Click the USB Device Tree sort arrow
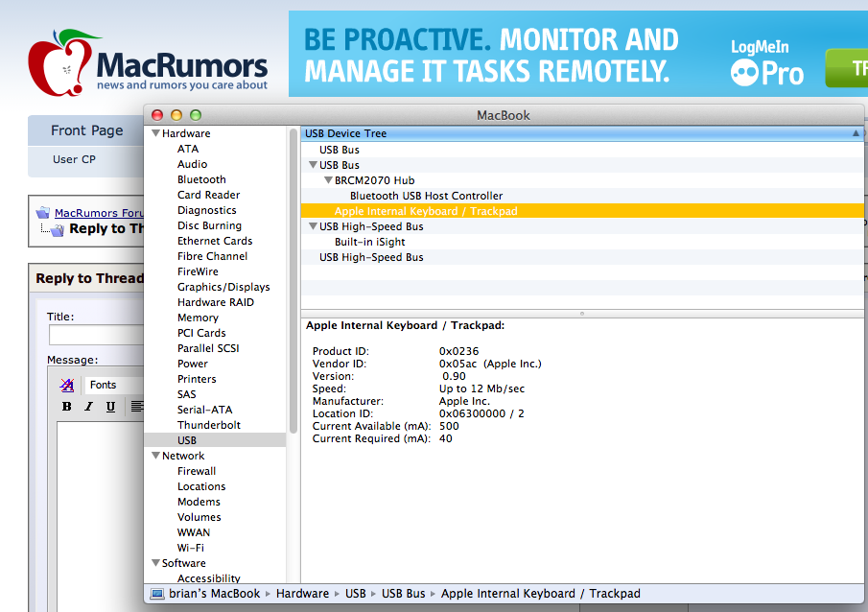Image resolution: width=868 pixels, height=612 pixels. click(856, 133)
